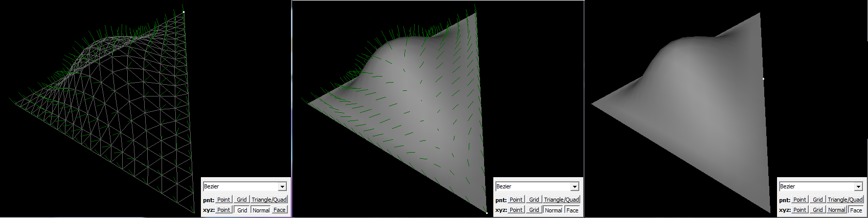Click pnt Point in the left panel
Viewport: 868px width, 218px height.
coord(223,200)
